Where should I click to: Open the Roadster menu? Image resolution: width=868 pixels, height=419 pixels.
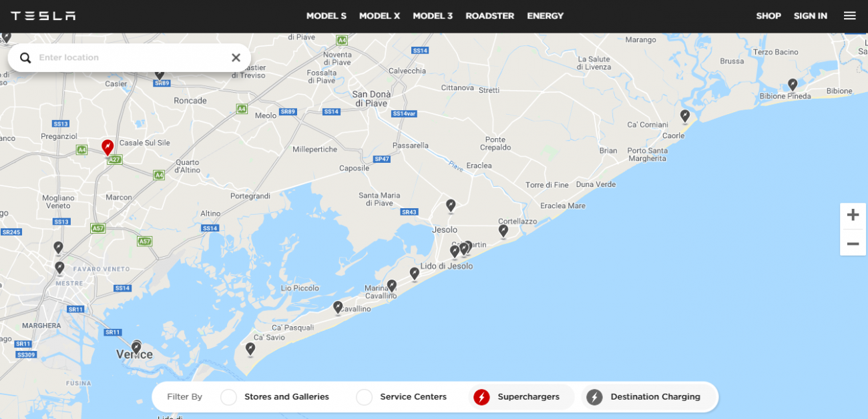point(489,16)
